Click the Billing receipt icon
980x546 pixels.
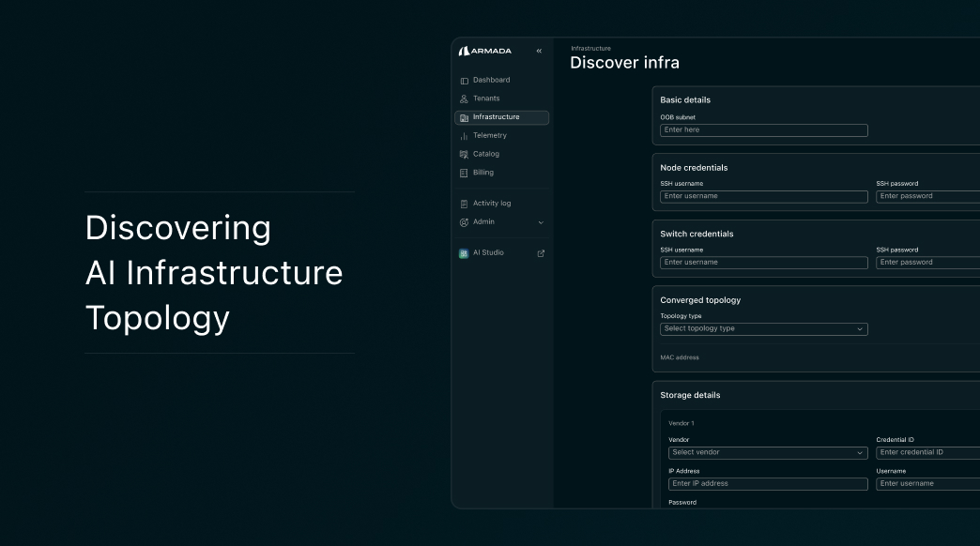pos(464,173)
